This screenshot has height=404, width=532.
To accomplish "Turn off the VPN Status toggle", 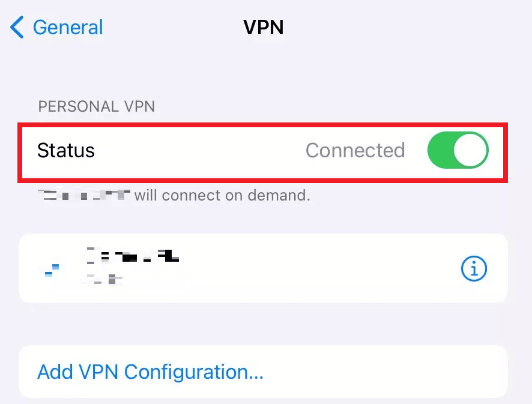I will pos(458,150).
